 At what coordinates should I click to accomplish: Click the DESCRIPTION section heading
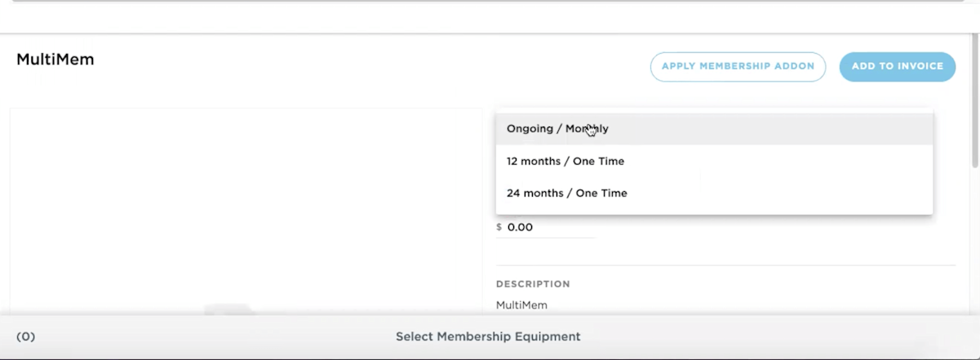(533, 284)
